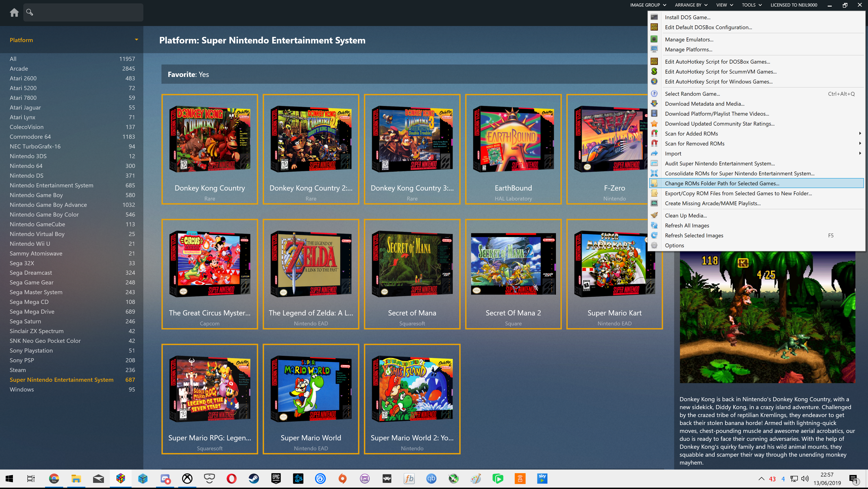Click the Clean Up Media broom icon

(654, 216)
